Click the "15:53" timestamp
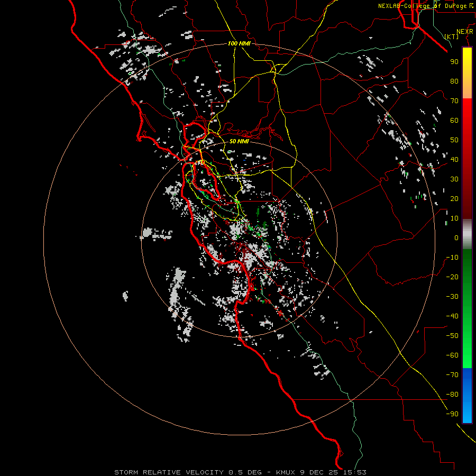Screen dimensions: 476x476 coord(354,472)
